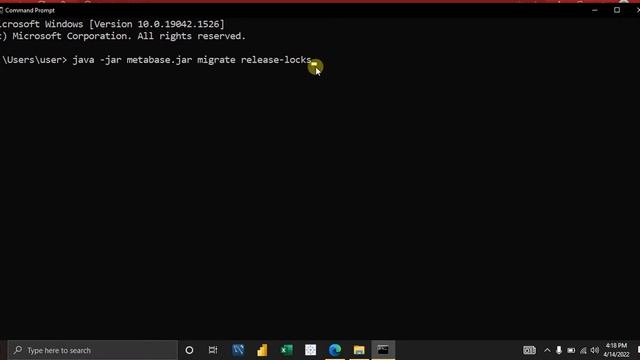Open Microsoft Edge from the taskbar

pyautogui.click(x=335, y=350)
